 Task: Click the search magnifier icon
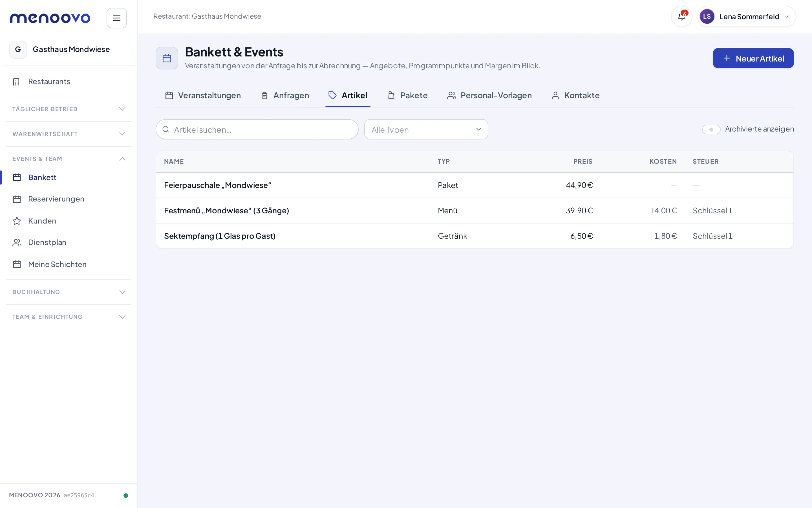pos(166,129)
